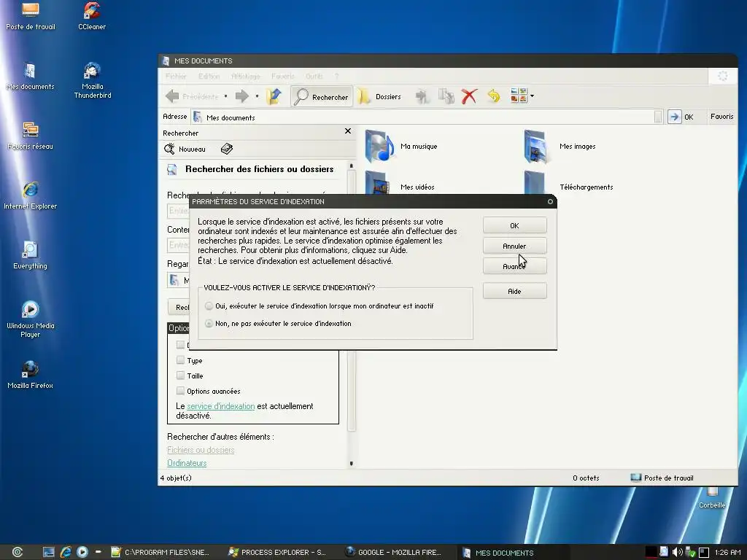
Task: Check the Options avancées checkbox
Action: coord(180,391)
